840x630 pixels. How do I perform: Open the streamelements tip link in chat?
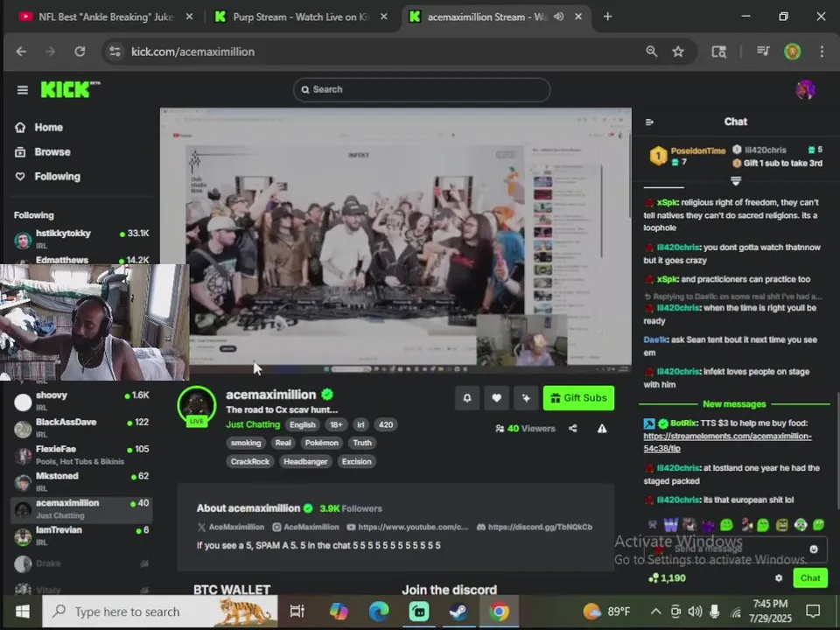click(727, 443)
